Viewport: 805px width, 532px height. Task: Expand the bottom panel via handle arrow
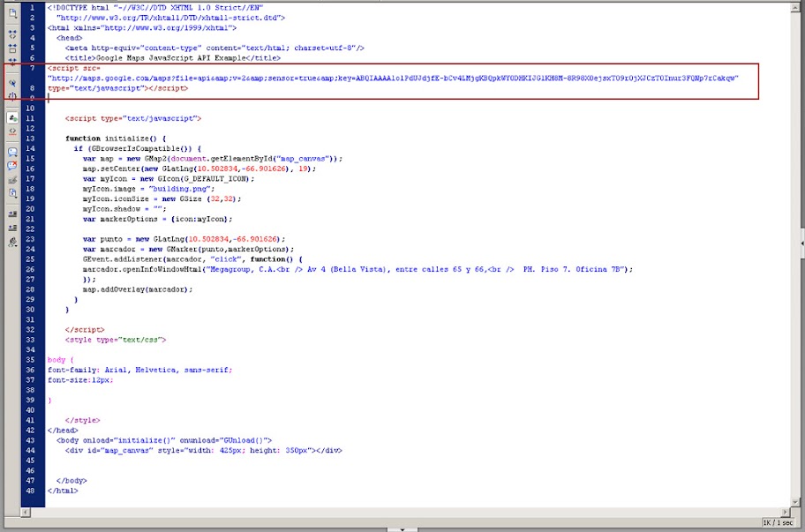click(402, 529)
